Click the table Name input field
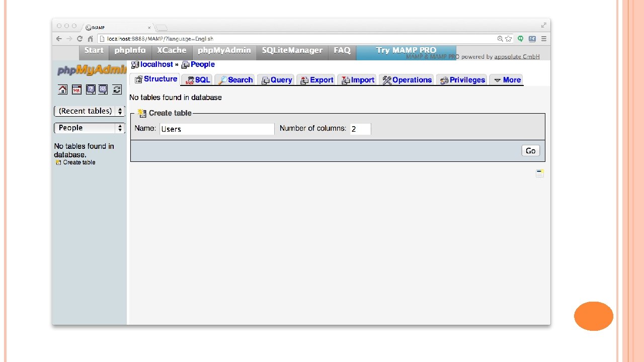 tap(217, 129)
